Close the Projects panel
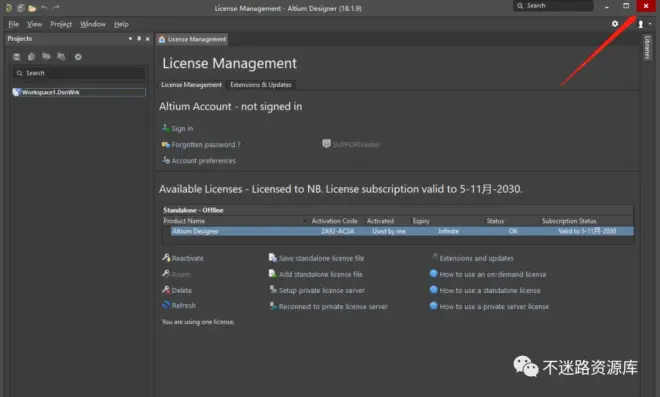The height and width of the screenshot is (397, 660). point(147,39)
